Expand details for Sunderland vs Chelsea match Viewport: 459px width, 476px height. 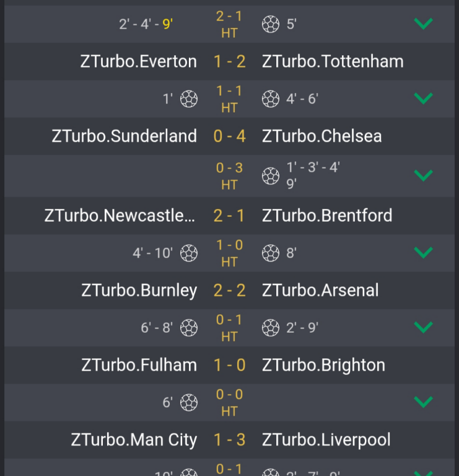coord(423,175)
